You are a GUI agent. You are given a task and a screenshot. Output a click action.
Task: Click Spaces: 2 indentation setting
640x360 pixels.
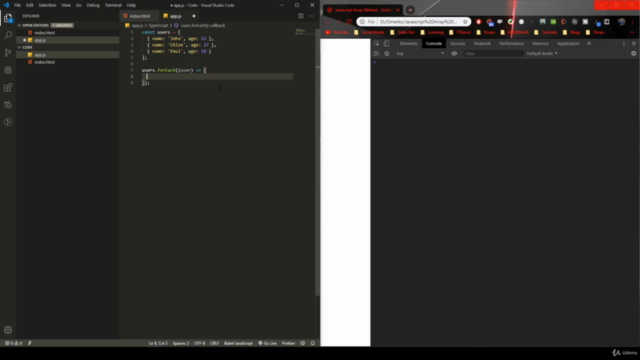coord(181,343)
